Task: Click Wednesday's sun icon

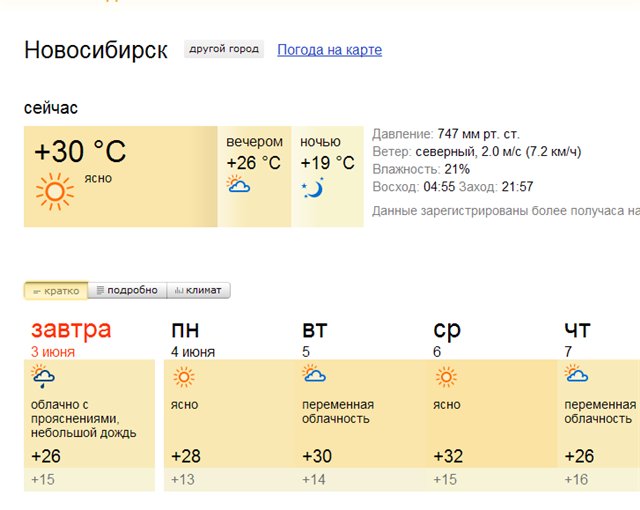Action: 446,377
